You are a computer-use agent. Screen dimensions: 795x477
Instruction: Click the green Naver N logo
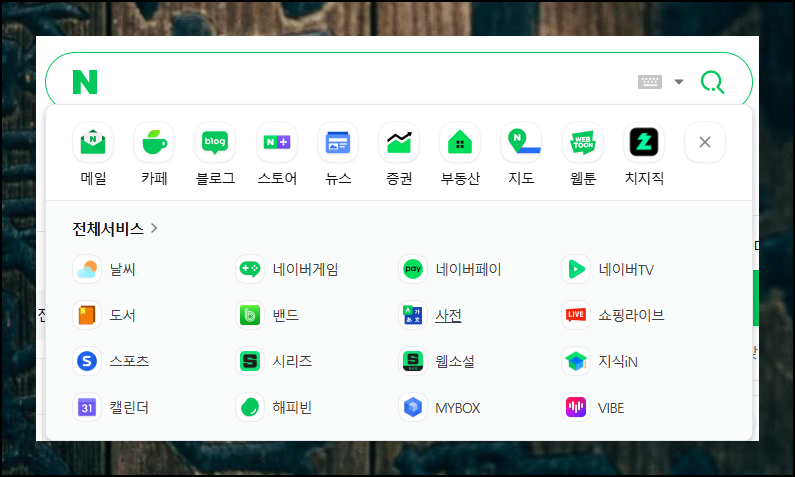85,82
